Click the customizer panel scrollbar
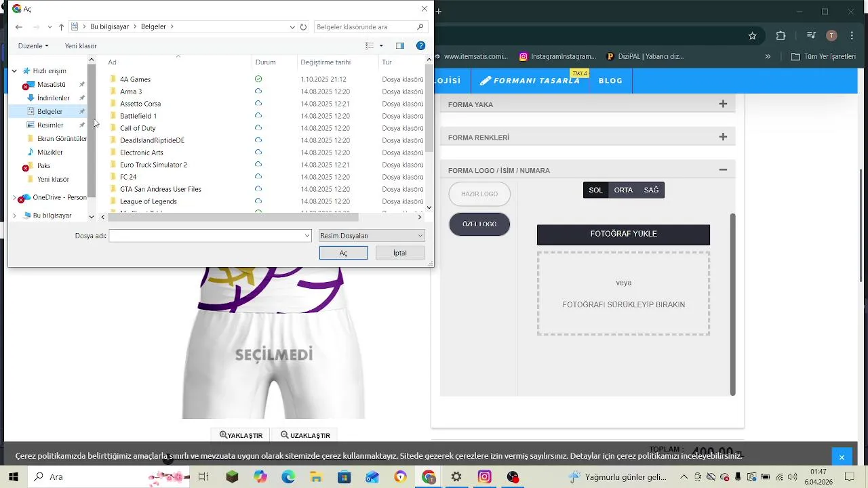 (732, 304)
